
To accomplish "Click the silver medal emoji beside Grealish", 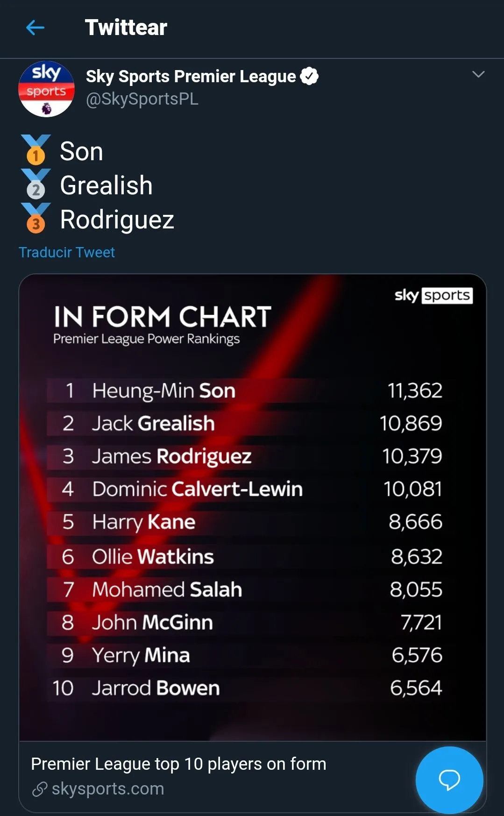I will pyautogui.click(x=35, y=184).
